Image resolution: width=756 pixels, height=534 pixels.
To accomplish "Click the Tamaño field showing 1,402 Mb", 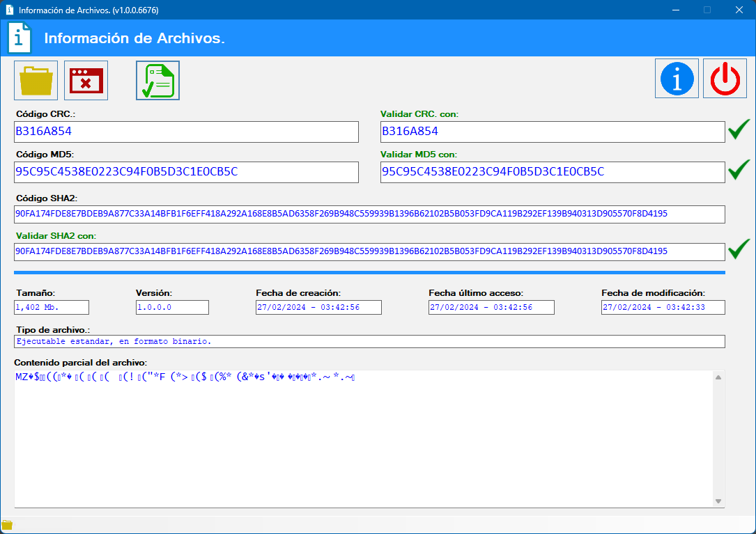I will coord(52,307).
